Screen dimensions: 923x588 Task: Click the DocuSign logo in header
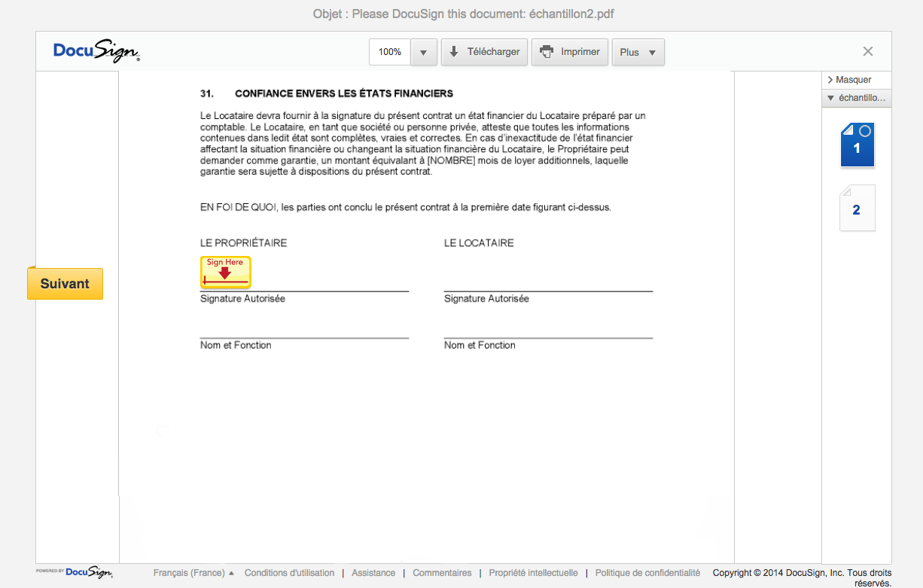point(96,51)
